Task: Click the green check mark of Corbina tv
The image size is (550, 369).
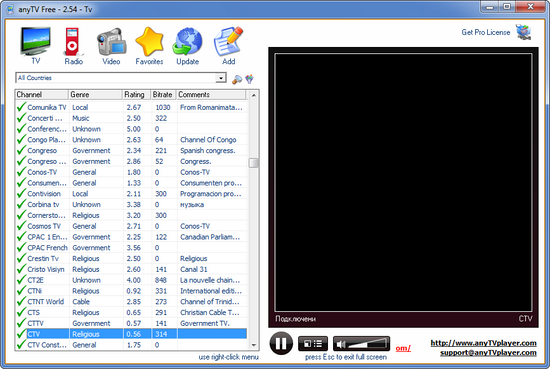Action: 22,204
